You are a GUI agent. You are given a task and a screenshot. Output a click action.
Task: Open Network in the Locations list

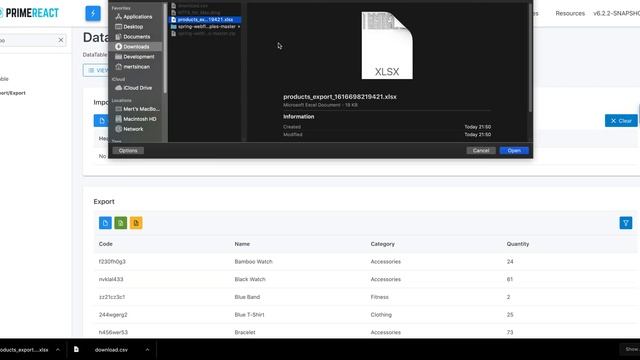click(133, 129)
